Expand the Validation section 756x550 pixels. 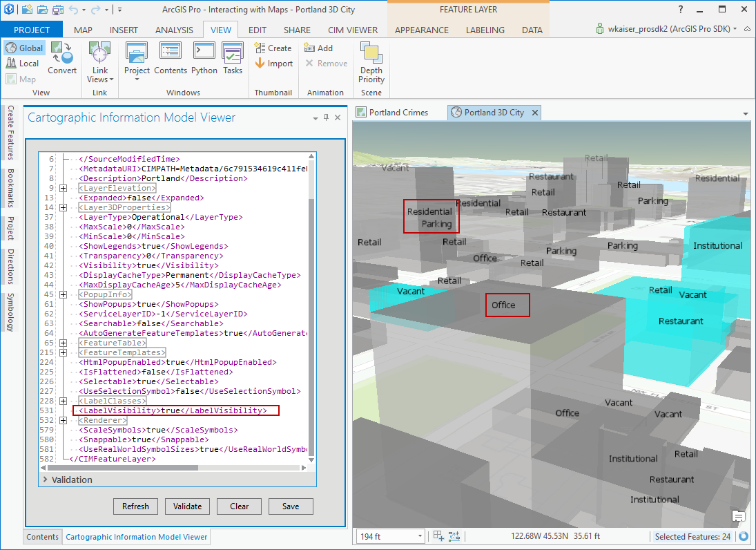point(46,480)
